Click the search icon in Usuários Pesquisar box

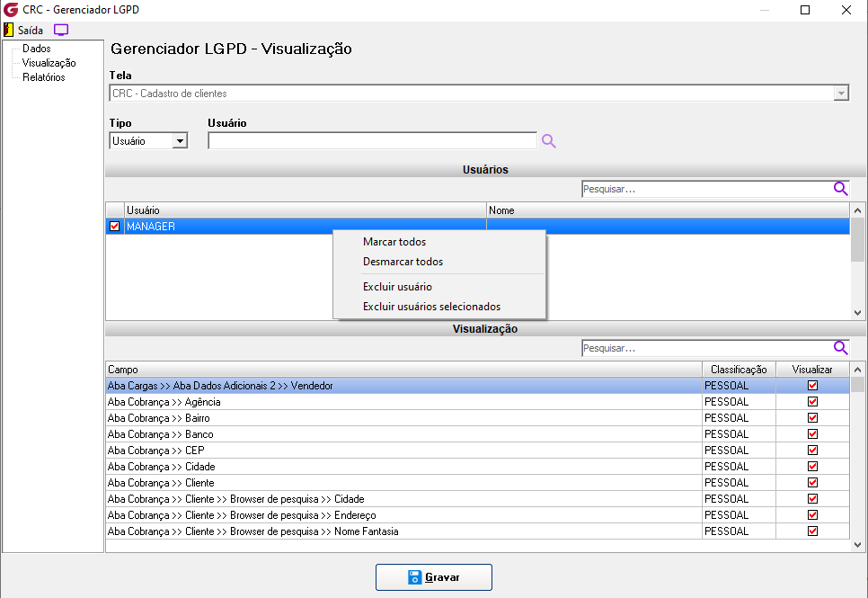[x=840, y=189]
